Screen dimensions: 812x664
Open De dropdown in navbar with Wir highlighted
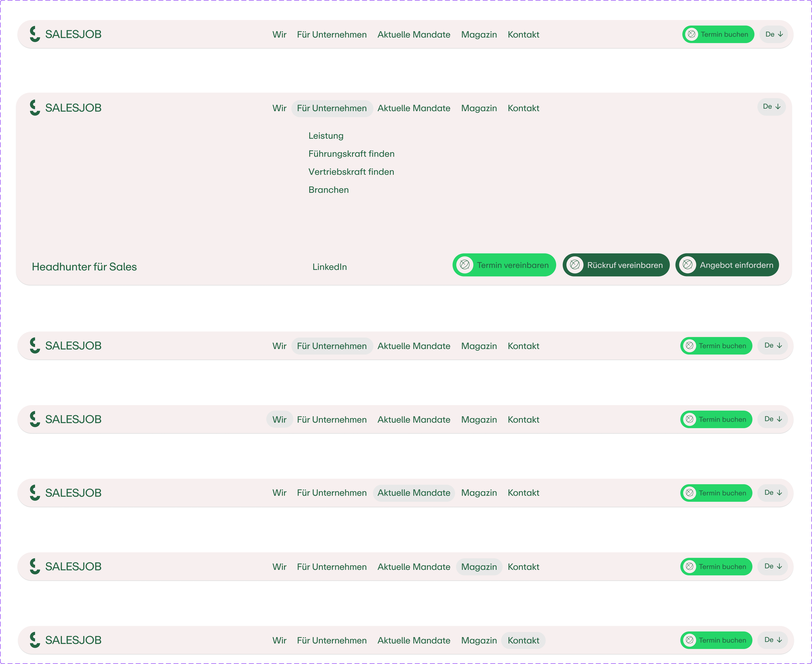[773, 419]
